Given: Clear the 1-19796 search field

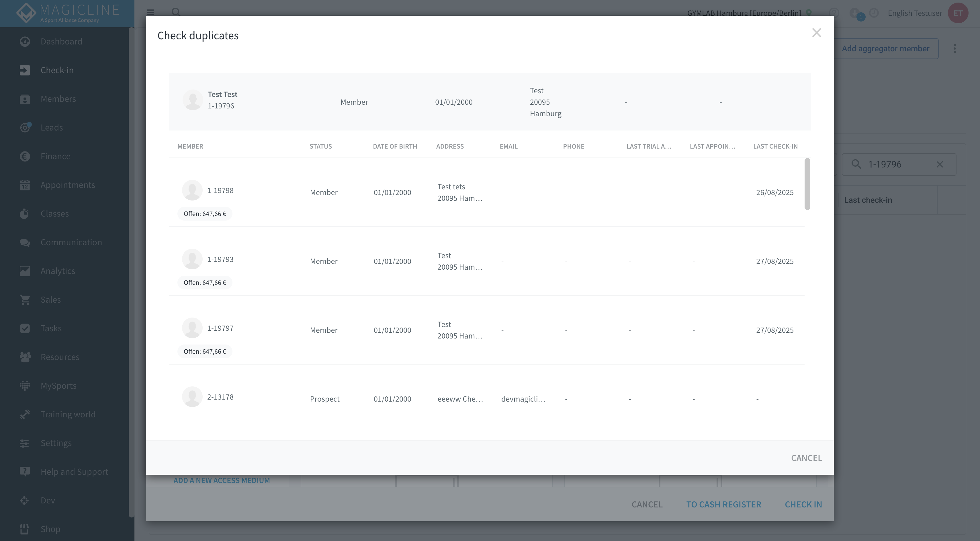Looking at the screenshot, I should point(940,164).
